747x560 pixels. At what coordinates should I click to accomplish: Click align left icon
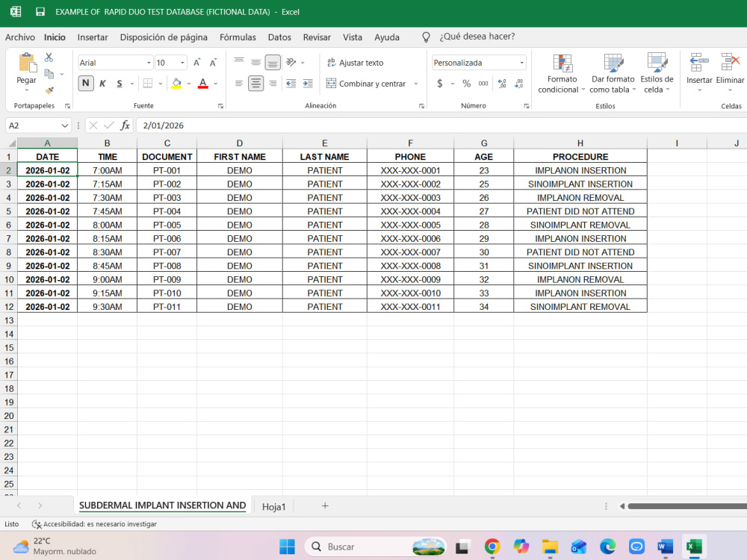[239, 84]
